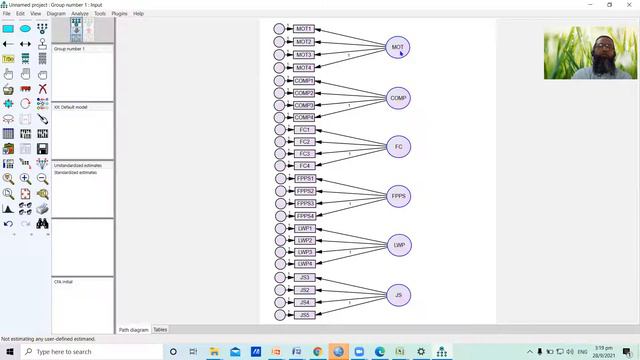Click the zoom in magnifier with plus
This screenshot has width=640, height=360.
25,179
